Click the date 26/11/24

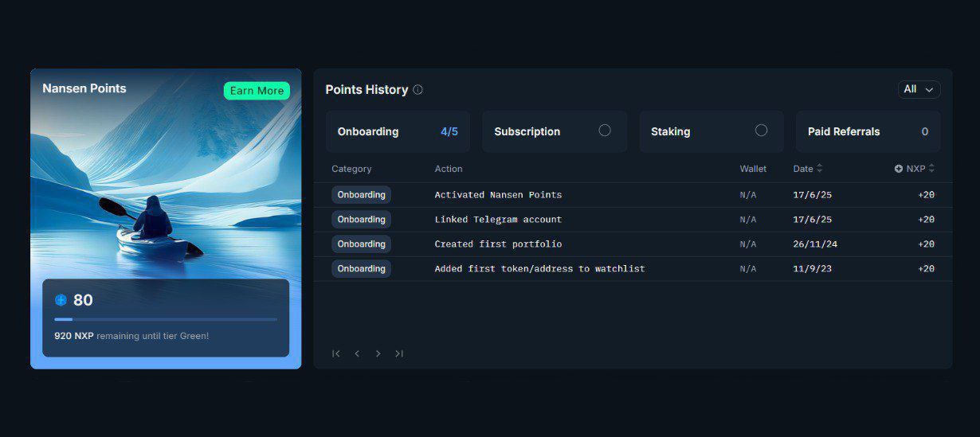click(815, 244)
